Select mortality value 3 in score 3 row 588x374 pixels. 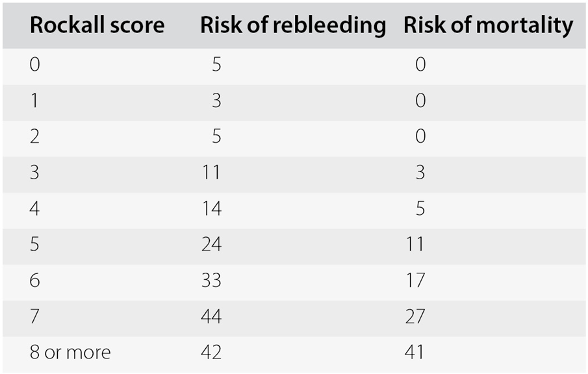pyautogui.click(x=420, y=173)
